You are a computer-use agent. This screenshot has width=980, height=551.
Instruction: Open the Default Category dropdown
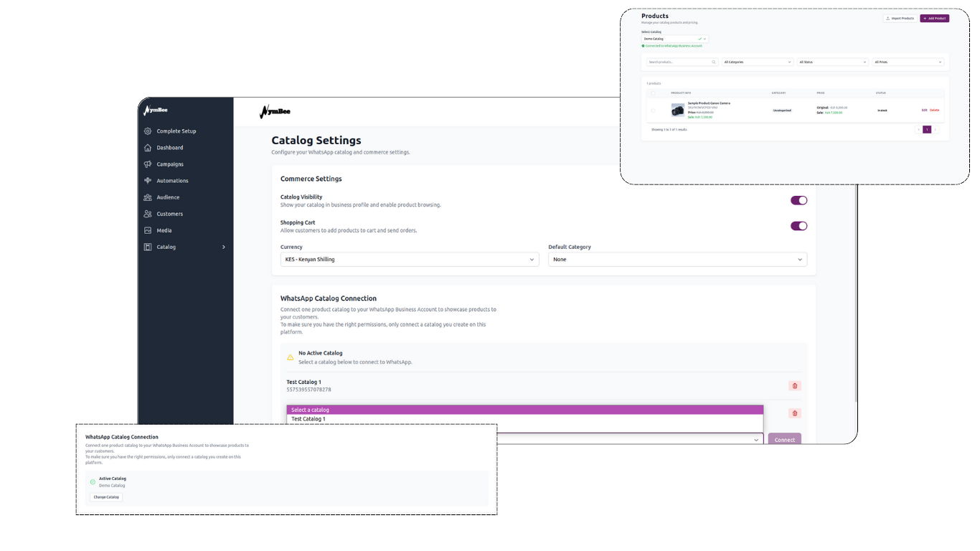pos(677,259)
